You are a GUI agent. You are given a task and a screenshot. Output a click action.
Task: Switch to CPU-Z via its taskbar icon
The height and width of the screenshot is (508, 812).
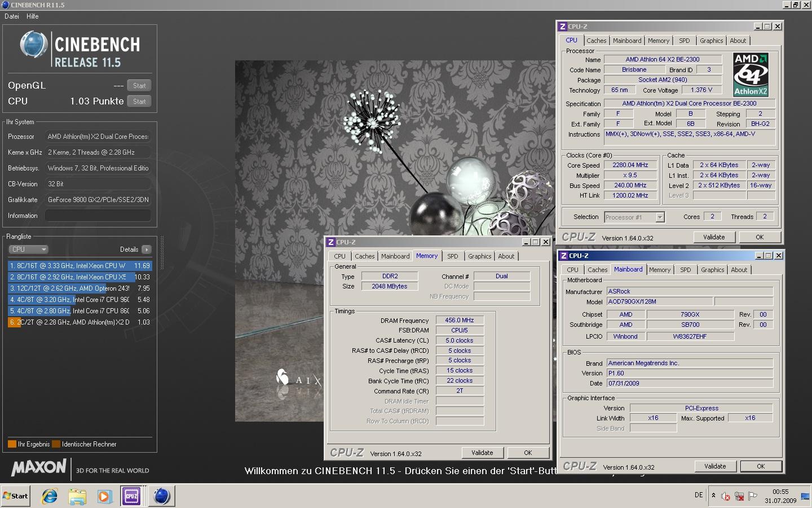131,496
